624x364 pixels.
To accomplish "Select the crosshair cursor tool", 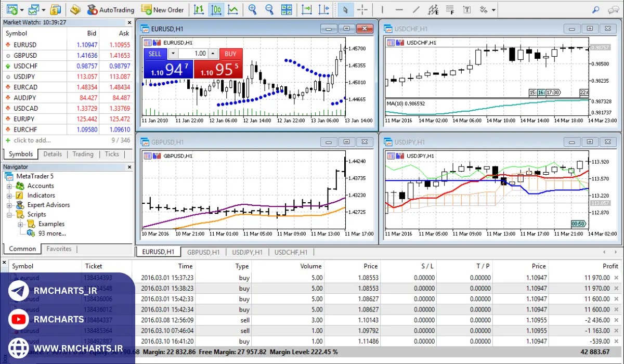I will coord(362,9).
